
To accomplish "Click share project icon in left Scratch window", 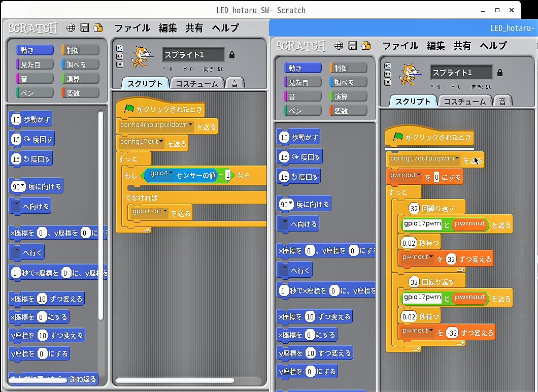I will click(x=98, y=28).
